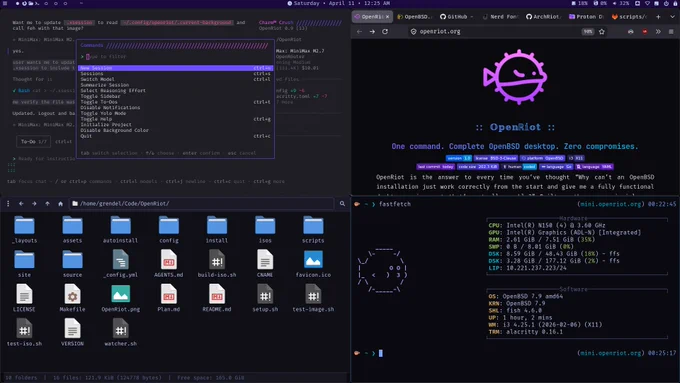Select the test-image.sh script file
The width and height of the screenshot is (680, 383).
click(x=313, y=298)
